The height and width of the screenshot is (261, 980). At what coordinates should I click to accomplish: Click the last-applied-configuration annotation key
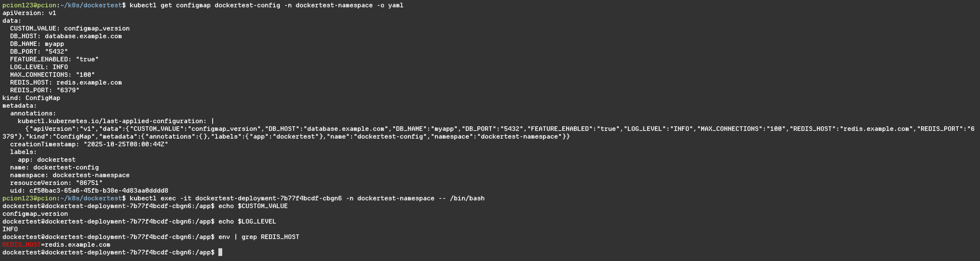112,121
